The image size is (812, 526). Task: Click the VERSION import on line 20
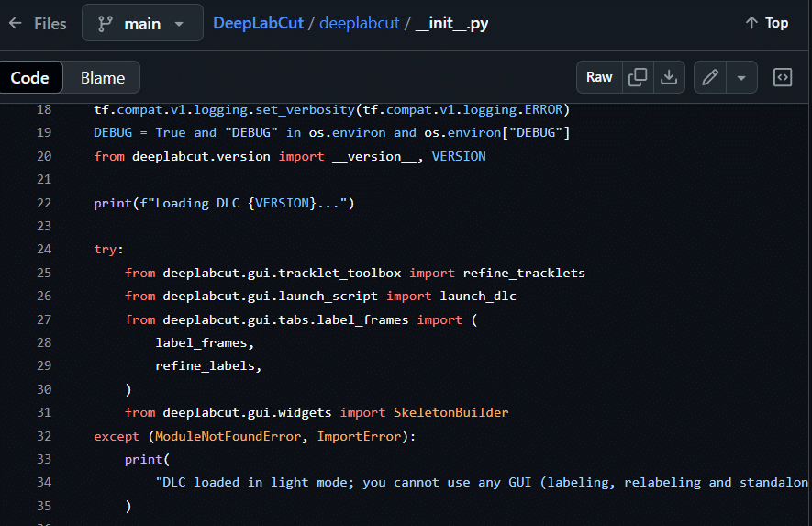tap(459, 156)
